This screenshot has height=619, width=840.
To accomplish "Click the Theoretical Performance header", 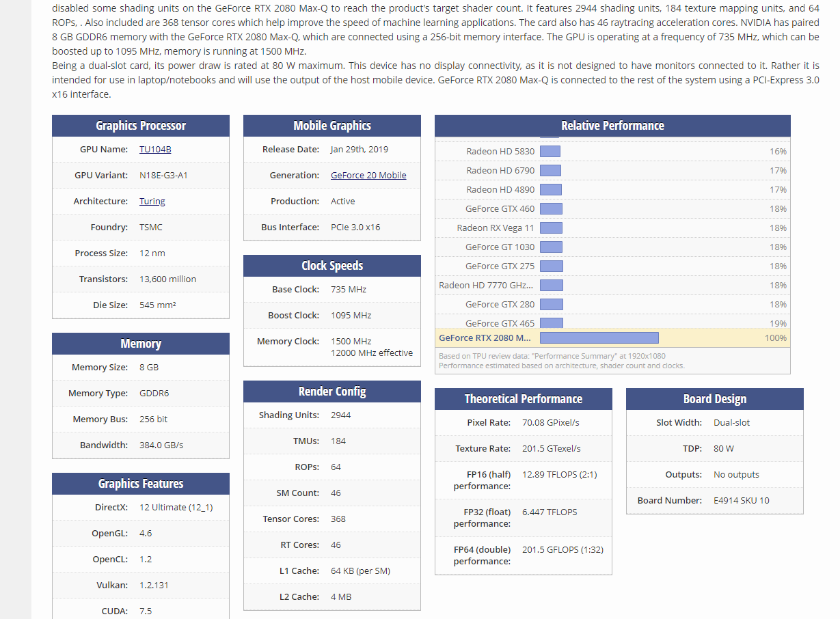I will pyautogui.click(x=524, y=399).
